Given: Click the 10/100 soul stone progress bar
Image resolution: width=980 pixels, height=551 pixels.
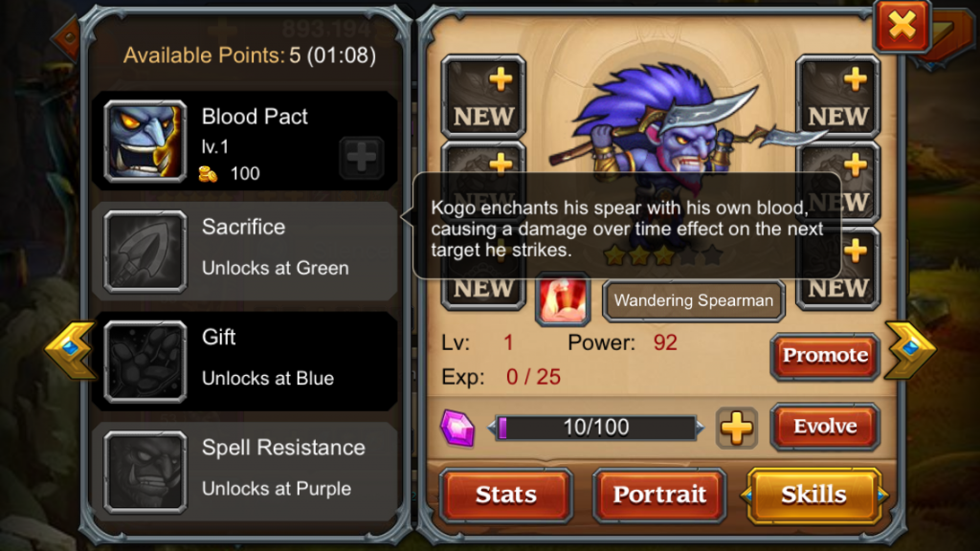Looking at the screenshot, I should tap(595, 428).
